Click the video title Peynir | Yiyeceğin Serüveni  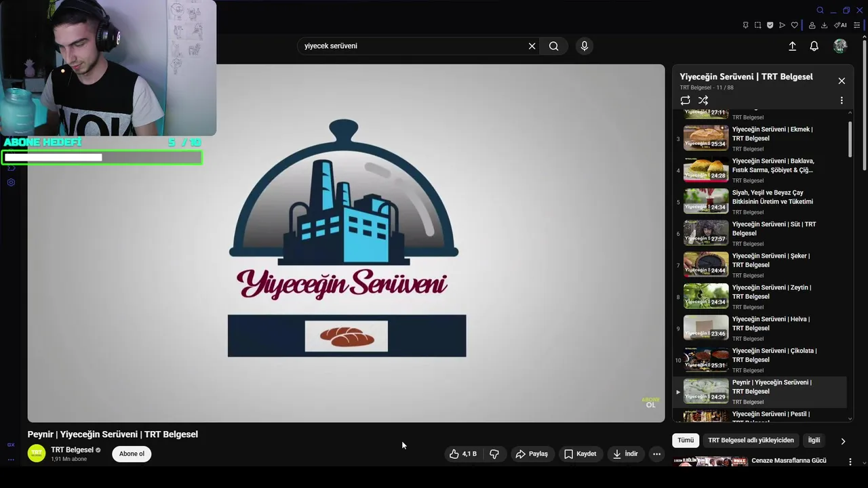tap(113, 434)
